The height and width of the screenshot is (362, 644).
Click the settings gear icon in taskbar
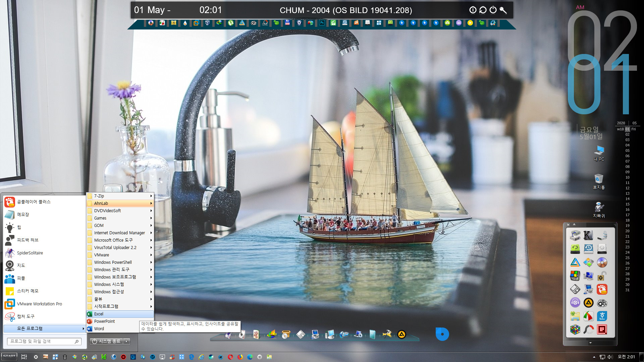pos(36,357)
